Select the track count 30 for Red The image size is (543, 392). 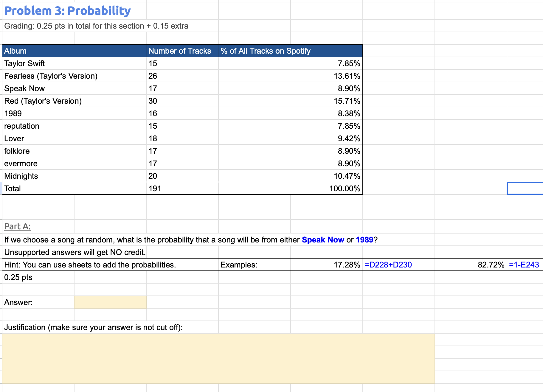pyautogui.click(x=182, y=101)
